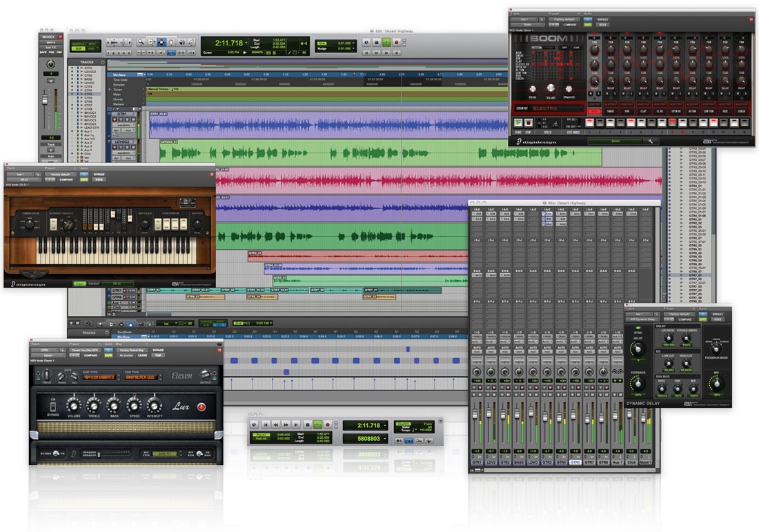The image size is (759, 532).
Task: Click LEARN in the Eleven plug-in header
Action: point(142,355)
